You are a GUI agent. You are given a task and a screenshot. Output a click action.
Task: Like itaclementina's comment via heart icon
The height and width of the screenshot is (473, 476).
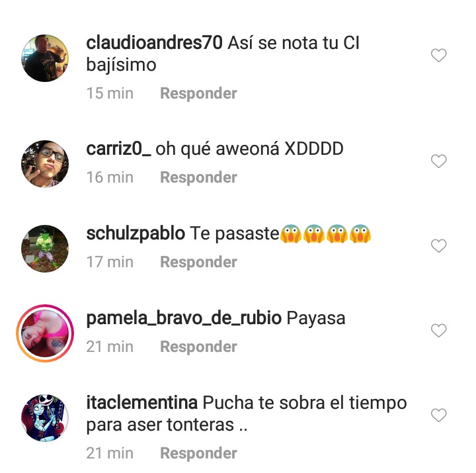coord(439,415)
